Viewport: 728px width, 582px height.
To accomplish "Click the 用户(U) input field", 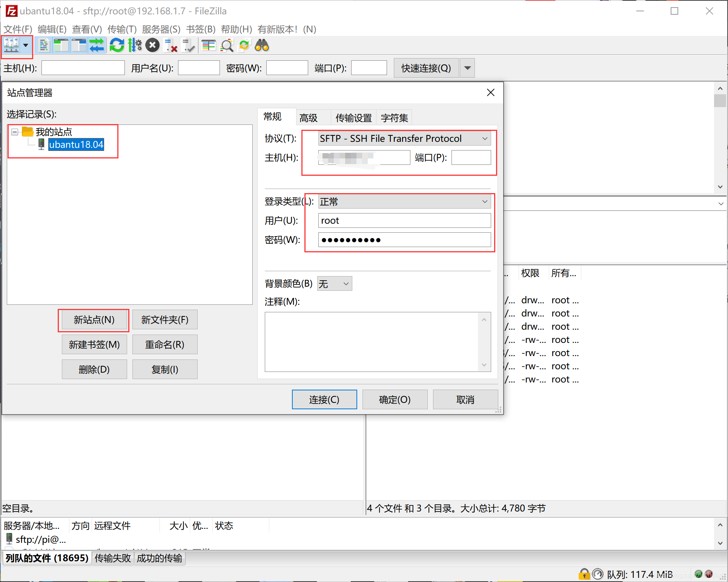I will [404, 221].
